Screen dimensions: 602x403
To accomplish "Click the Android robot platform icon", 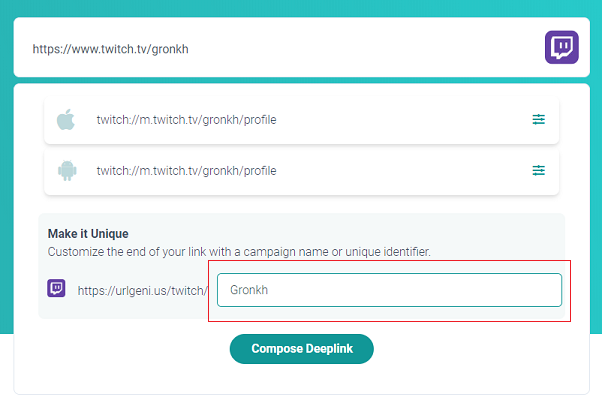I will 67,170.
